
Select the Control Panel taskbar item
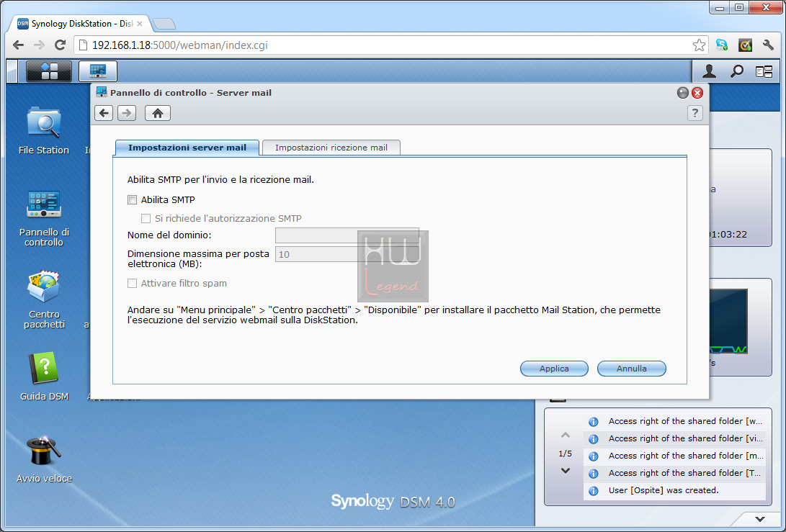(98, 71)
